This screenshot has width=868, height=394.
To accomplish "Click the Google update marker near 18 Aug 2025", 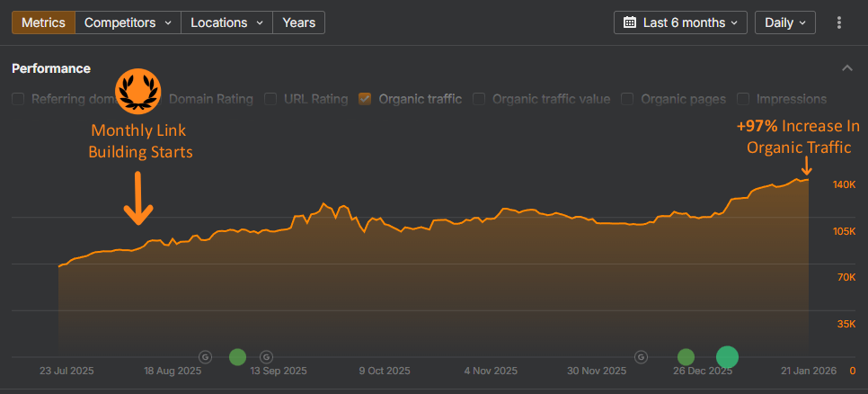I will 206,357.
